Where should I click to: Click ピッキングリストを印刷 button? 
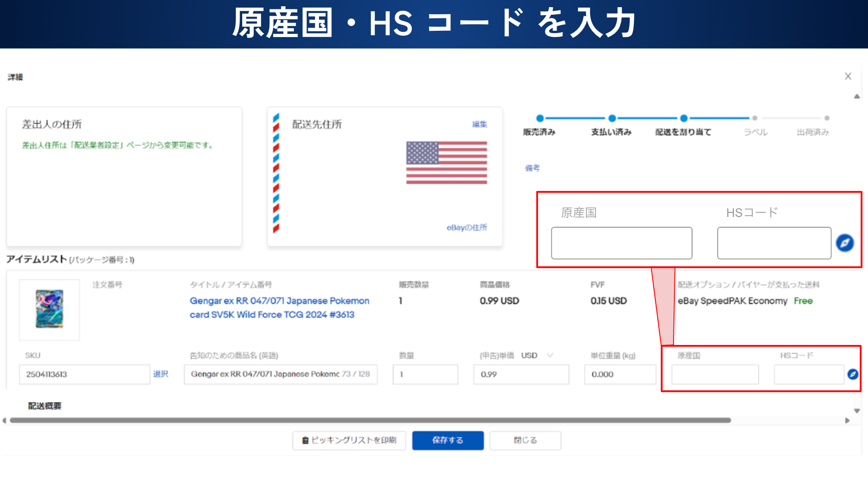pos(349,440)
